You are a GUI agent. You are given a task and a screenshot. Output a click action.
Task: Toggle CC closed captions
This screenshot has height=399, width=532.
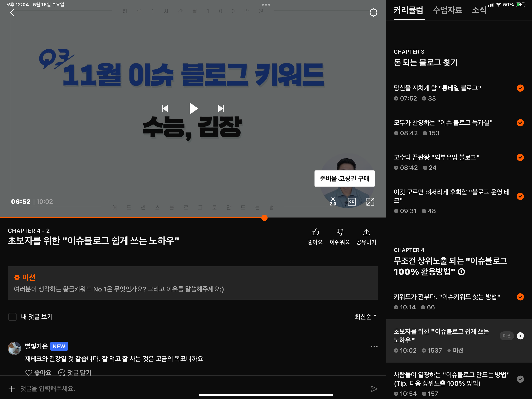coord(351,201)
